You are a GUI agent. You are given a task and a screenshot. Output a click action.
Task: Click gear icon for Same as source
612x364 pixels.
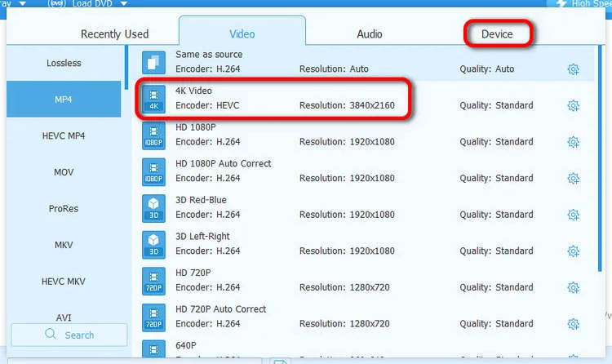point(573,69)
